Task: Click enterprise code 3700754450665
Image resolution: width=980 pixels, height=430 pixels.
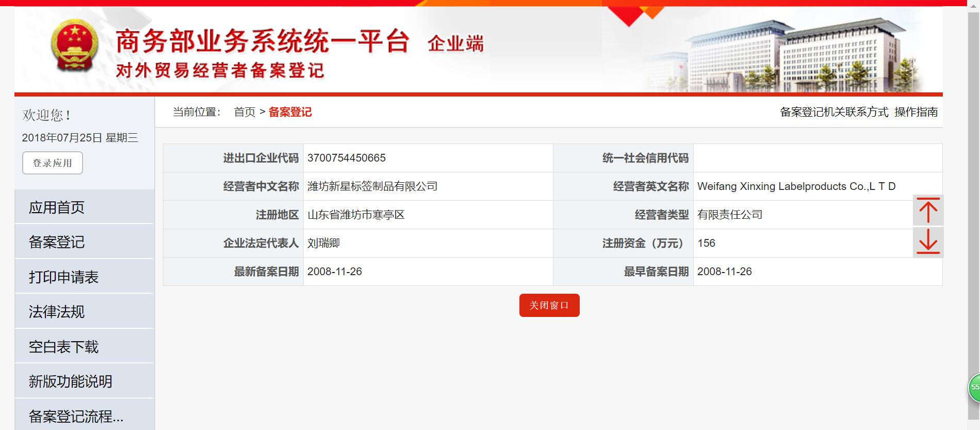Action: click(x=347, y=158)
